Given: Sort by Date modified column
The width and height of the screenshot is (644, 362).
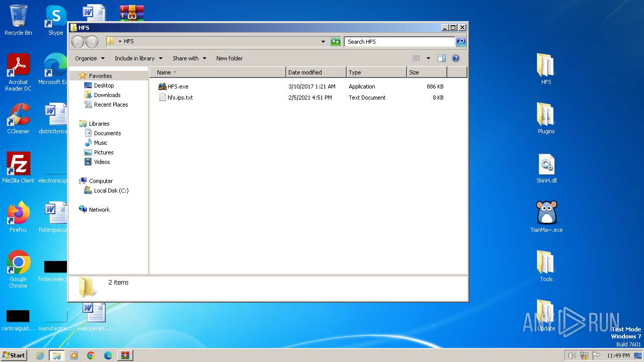Looking at the screenshot, I should [316, 72].
